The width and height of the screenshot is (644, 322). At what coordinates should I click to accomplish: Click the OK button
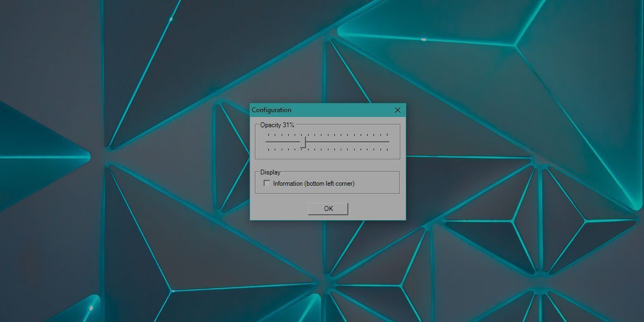pyautogui.click(x=328, y=209)
